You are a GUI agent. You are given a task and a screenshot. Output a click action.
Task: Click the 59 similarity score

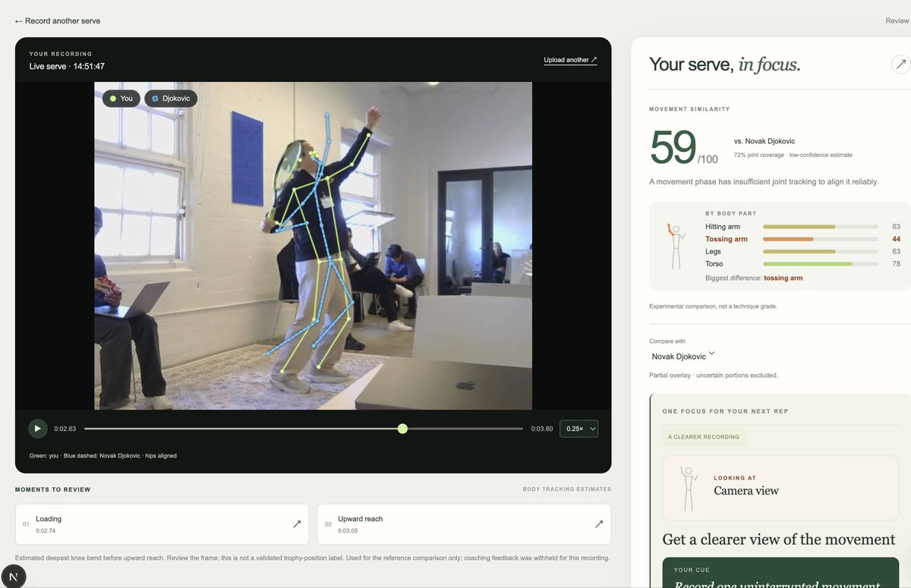673,147
